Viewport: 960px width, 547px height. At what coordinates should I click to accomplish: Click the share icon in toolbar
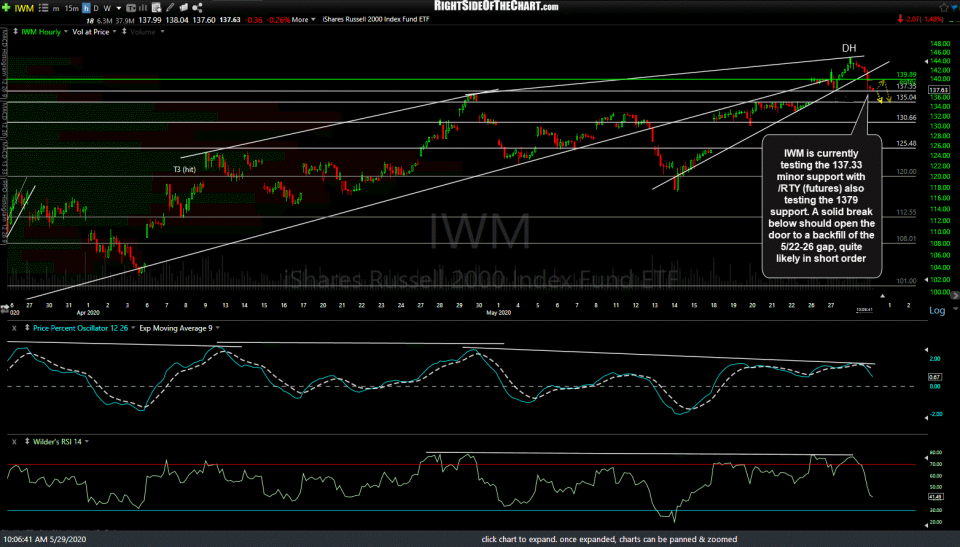coord(197,8)
